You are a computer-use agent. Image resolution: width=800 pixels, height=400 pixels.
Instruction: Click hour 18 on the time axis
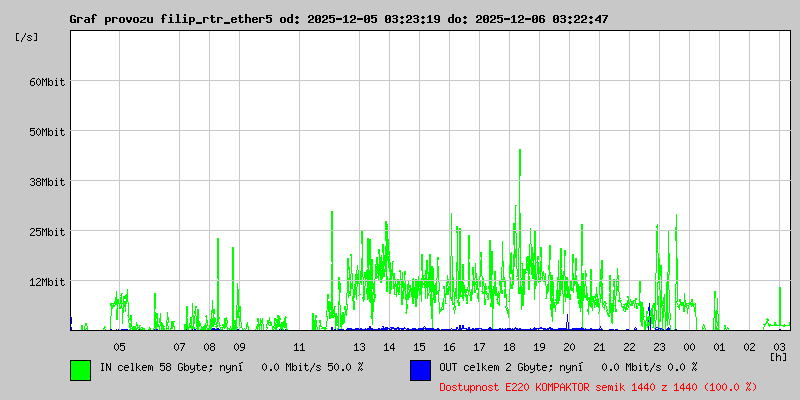pyautogui.click(x=509, y=346)
